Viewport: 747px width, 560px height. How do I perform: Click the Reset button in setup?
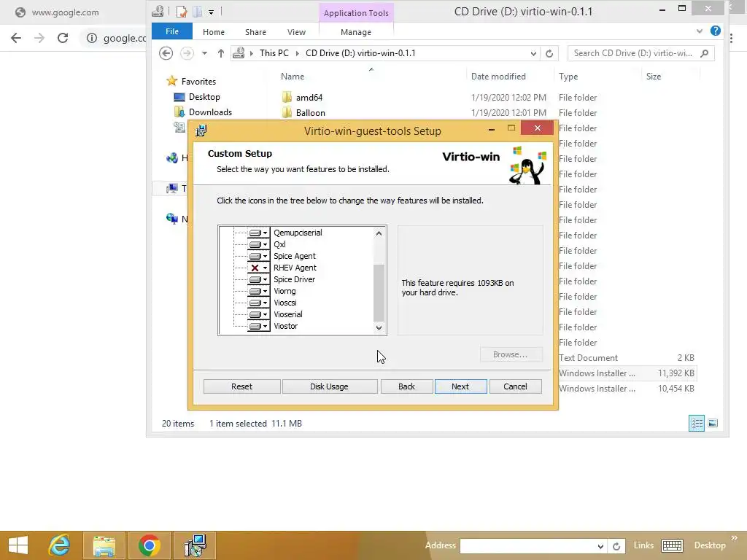click(x=241, y=386)
